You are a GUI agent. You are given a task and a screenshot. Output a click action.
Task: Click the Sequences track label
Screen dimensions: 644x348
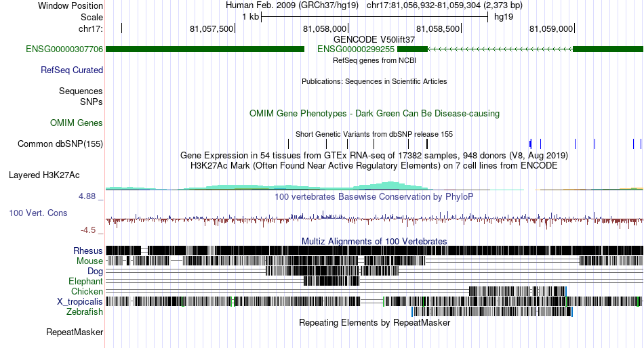pos(81,91)
